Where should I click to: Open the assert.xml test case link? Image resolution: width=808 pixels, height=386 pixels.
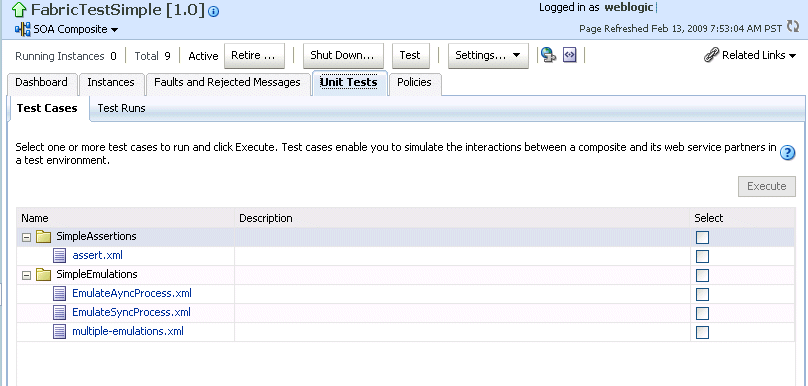(x=97, y=256)
